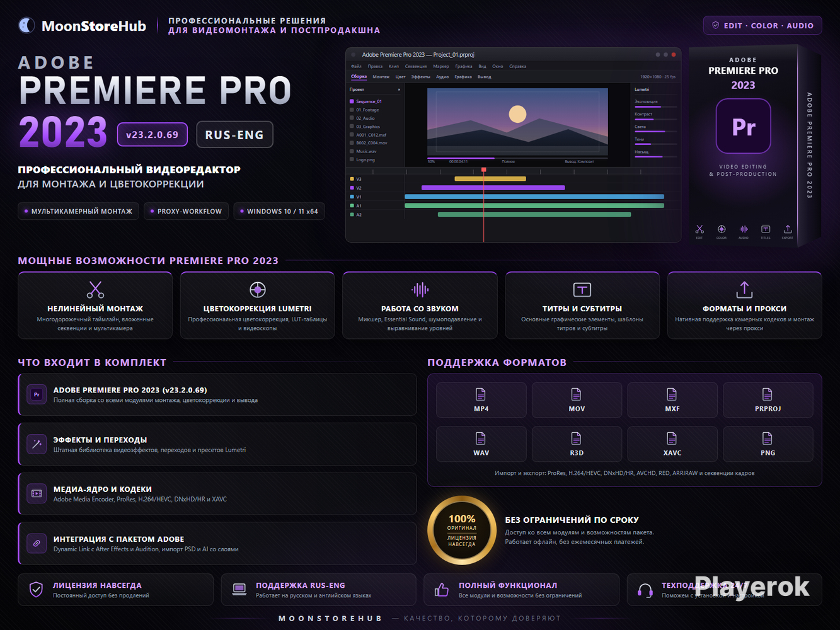The image size is (840, 630).
Task: Click the XAVC file format icon
Action: pyautogui.click(x=672, y=438)
